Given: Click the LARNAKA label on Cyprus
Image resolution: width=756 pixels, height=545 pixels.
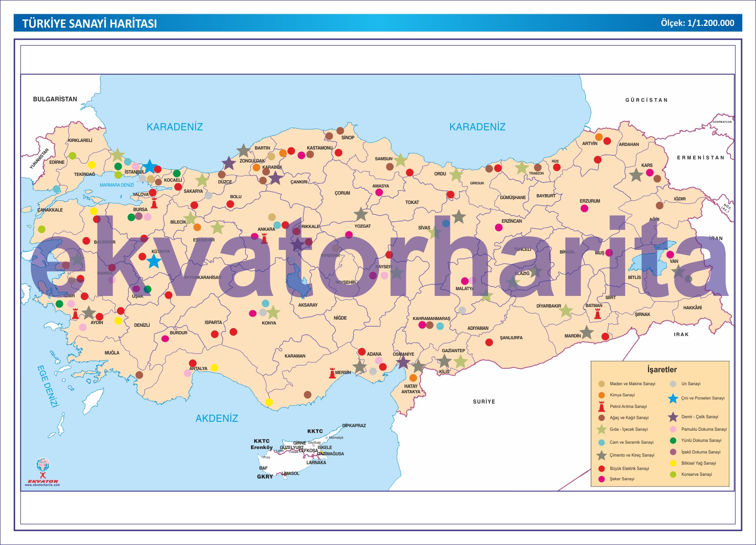Looking at the screenshot, I should (316, 462).
